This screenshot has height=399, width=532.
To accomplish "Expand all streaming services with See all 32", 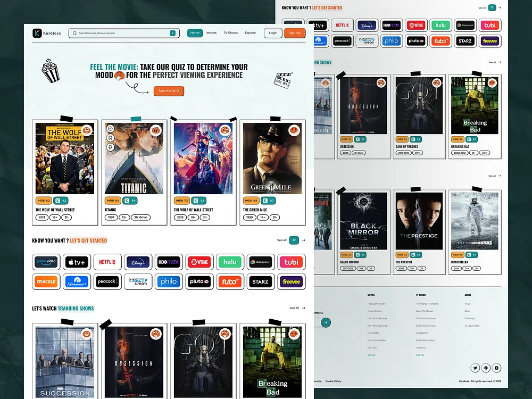I will point(293,240).
